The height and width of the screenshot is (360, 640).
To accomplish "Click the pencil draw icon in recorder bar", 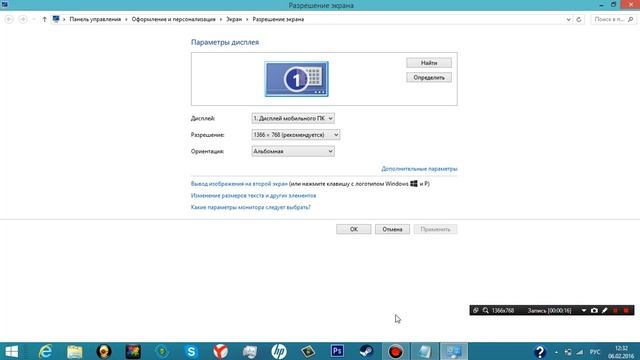I will pos(605,311).
